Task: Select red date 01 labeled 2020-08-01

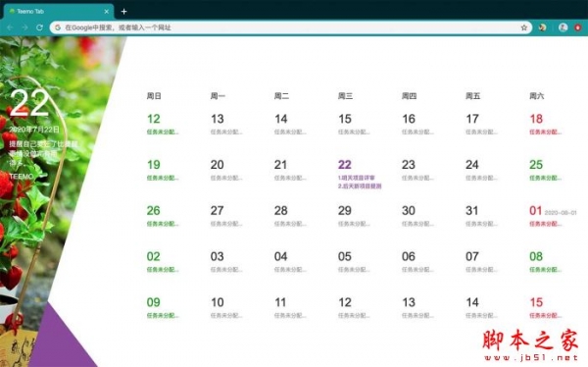Action: 535,210
